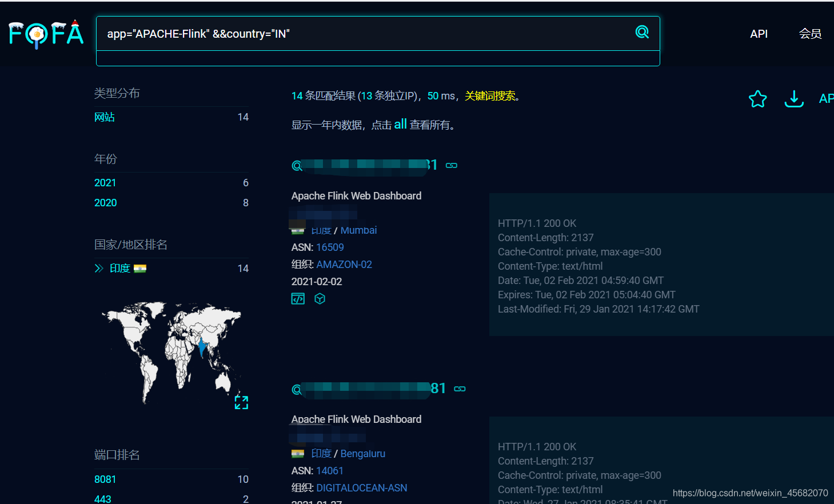834x504 pixels.
Task: Click '国家/地区排名' section heading
Action: 131,245
